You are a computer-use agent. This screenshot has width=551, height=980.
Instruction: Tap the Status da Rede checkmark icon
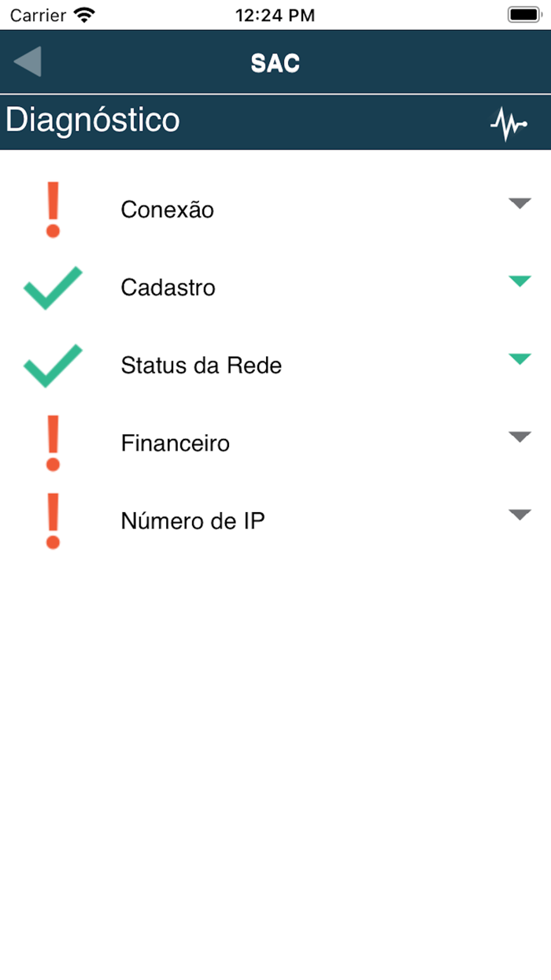(53, 366)
